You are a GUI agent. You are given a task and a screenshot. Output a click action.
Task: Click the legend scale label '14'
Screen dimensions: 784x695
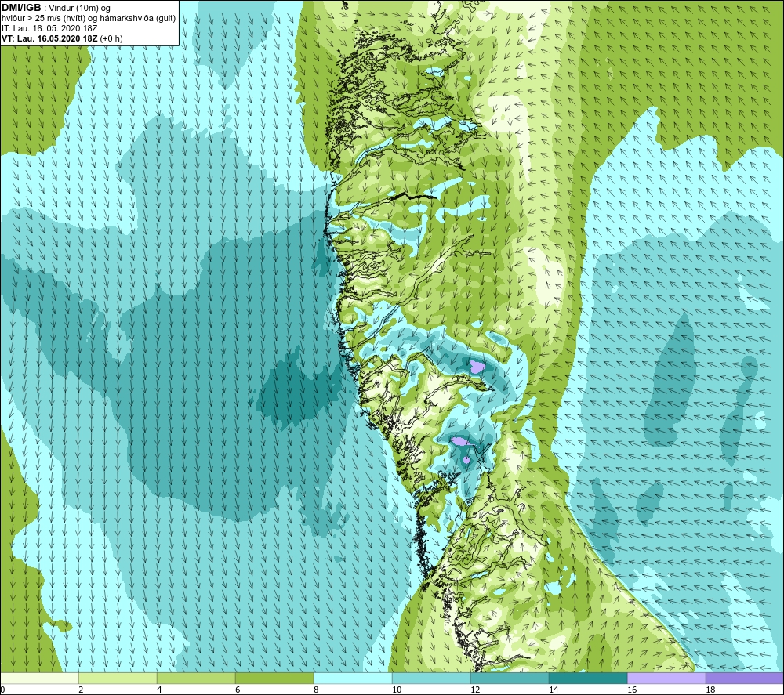point(554,690)
